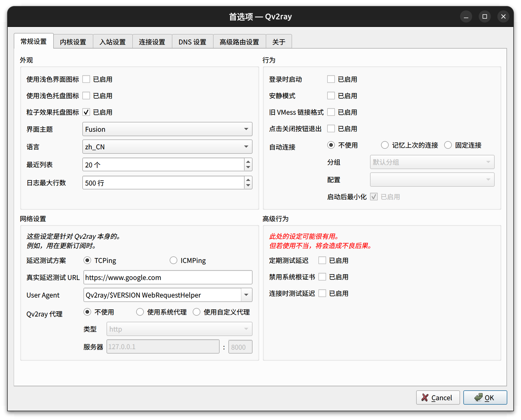Click the Cancel button
Screen dimensions: 521x420
click(438, 397)
